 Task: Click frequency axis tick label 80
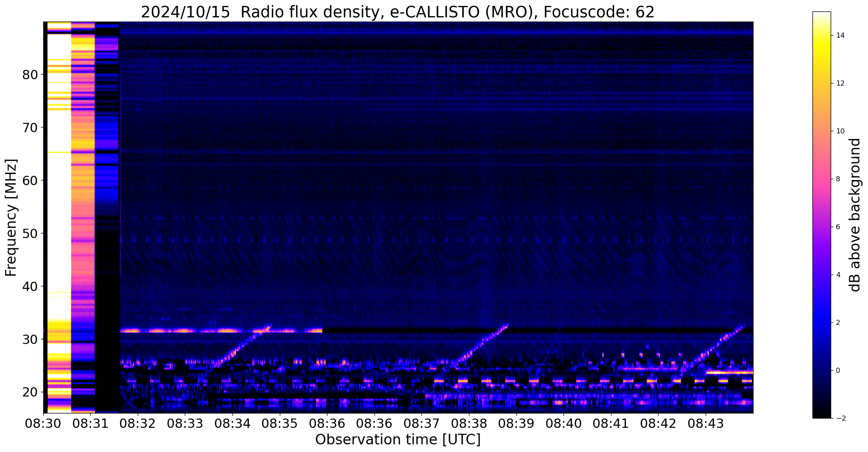pyautogui.click(x=30, y=75)
